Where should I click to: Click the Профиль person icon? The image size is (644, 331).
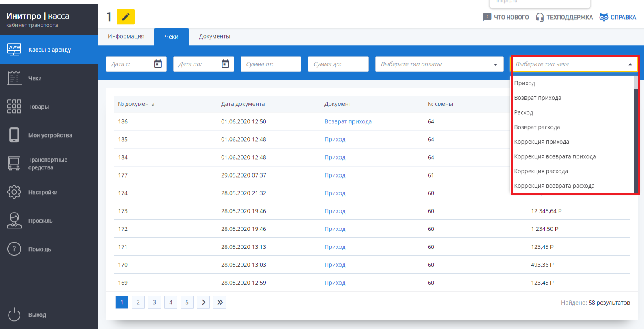click(x=14, y=221)
